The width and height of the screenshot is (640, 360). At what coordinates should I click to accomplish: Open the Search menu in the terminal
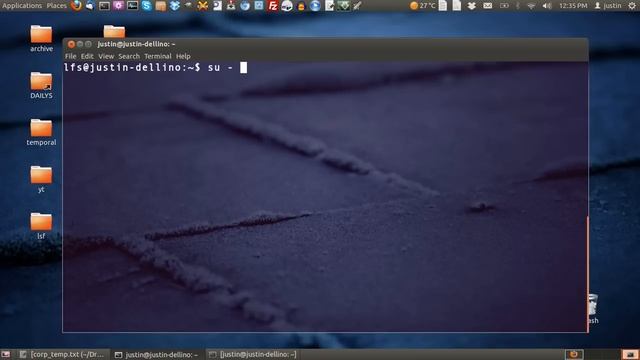tap(129, 56)
